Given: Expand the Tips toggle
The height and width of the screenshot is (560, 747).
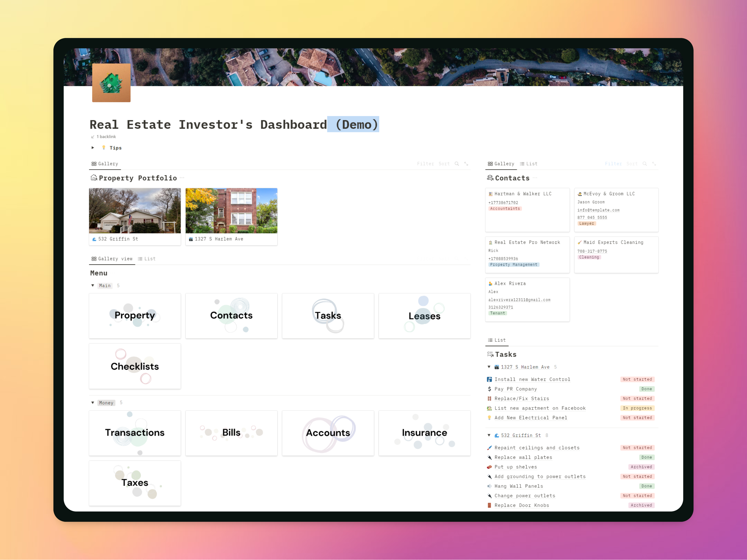Looking at the screenshot, I should [x=93, y=148].
